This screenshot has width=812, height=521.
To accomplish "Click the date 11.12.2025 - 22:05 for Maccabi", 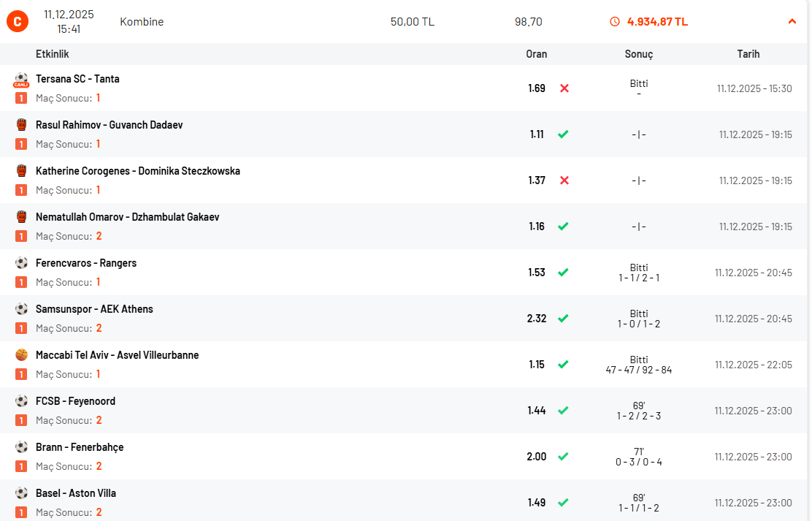I will coord(754,365).
